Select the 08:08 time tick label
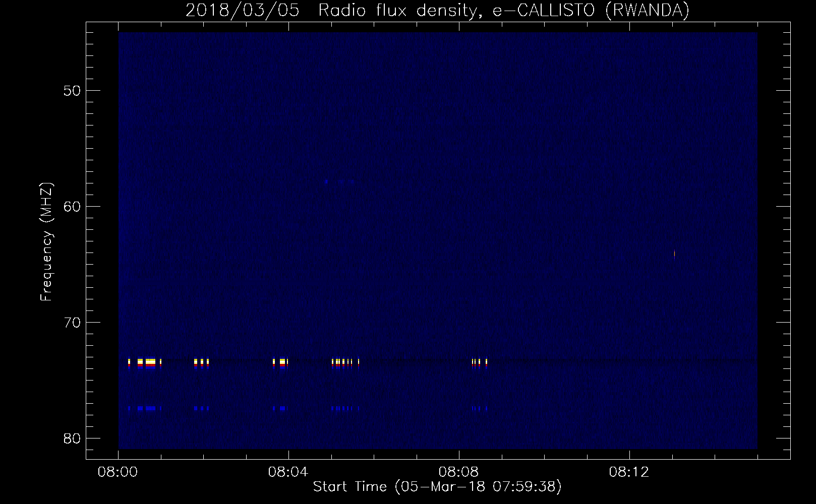Image resolution: width=816 pixels, height=504 pixels. coord(459,473)
